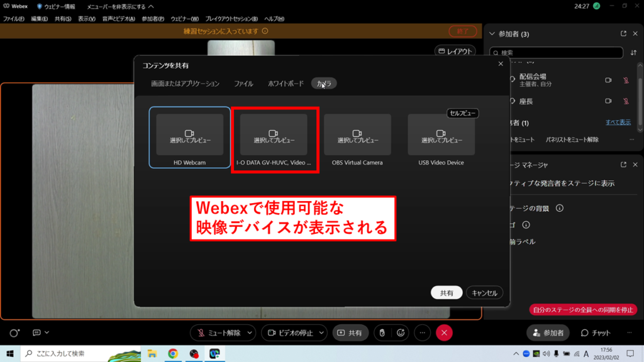Image resolution: width=644 pixels, height=362 pixels.
Task: Pop out the 参加者 panel to a window
Action: click(623, 34)
